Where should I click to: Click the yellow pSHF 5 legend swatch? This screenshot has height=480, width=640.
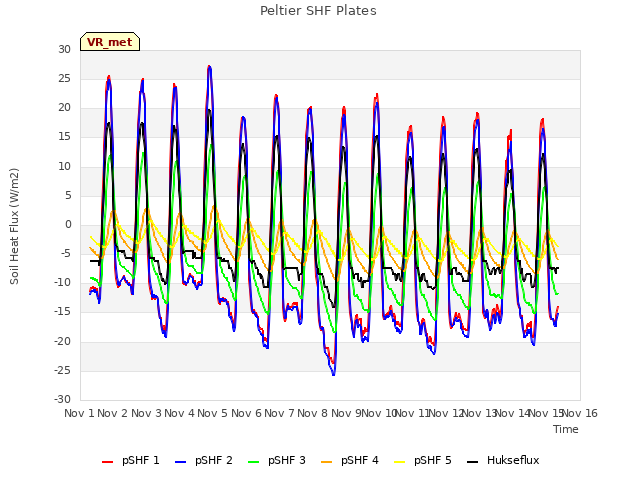400,462
